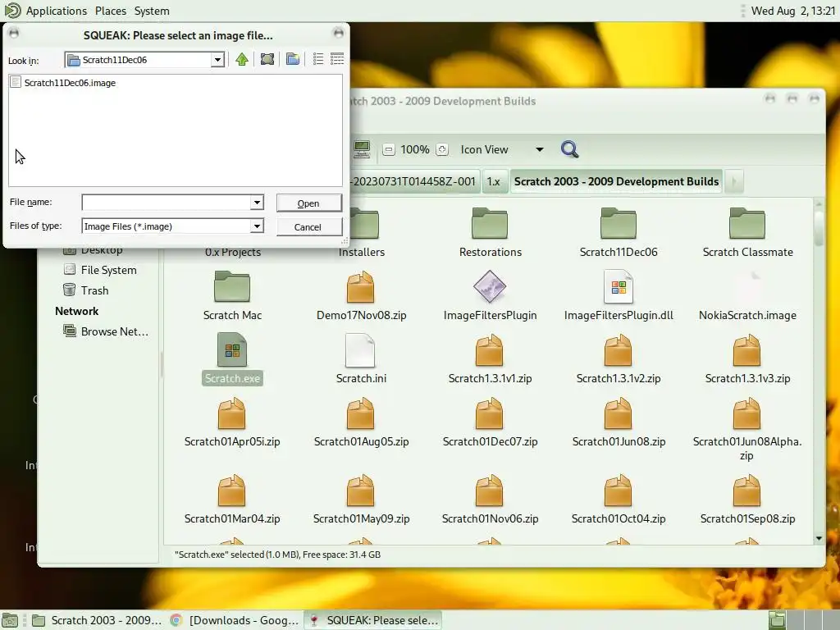Viewport: 840px width, 630px height.
Task: Select Scratch 2003 - 2009 Development Builds breadcrumb
Action: [x=616, y=181]
